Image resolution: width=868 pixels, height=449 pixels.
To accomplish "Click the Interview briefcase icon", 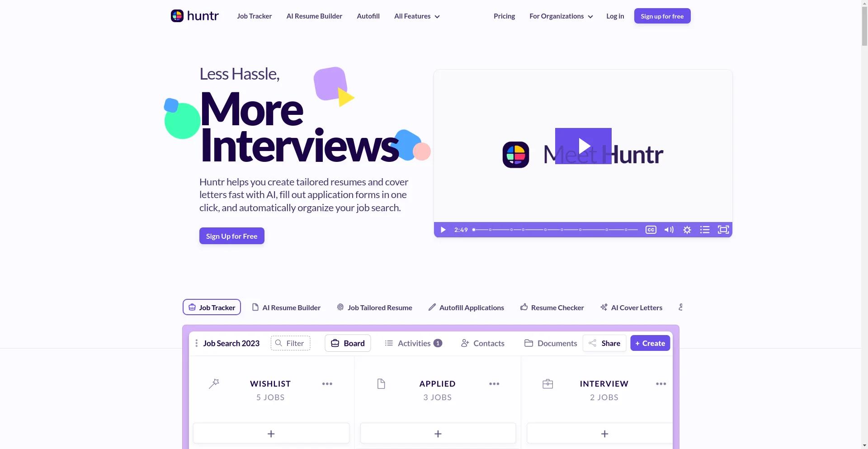I will (x=547, y=384).
